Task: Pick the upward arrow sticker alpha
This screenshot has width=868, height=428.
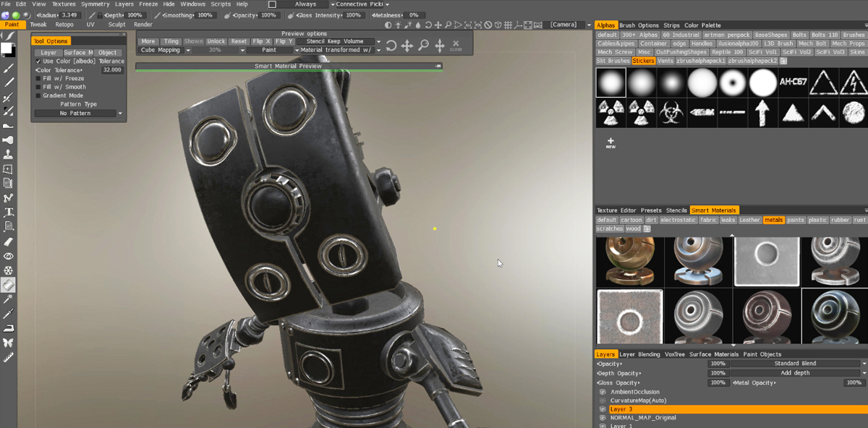Action: (x=762, y=113)
